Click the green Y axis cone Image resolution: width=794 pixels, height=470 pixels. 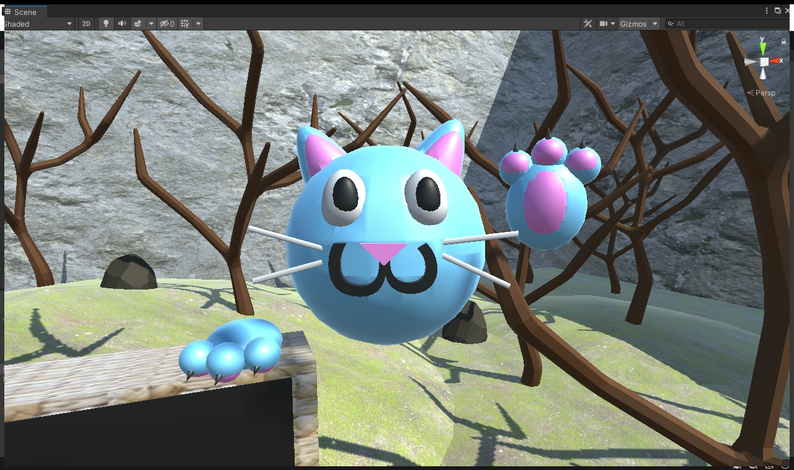[763, 48]
